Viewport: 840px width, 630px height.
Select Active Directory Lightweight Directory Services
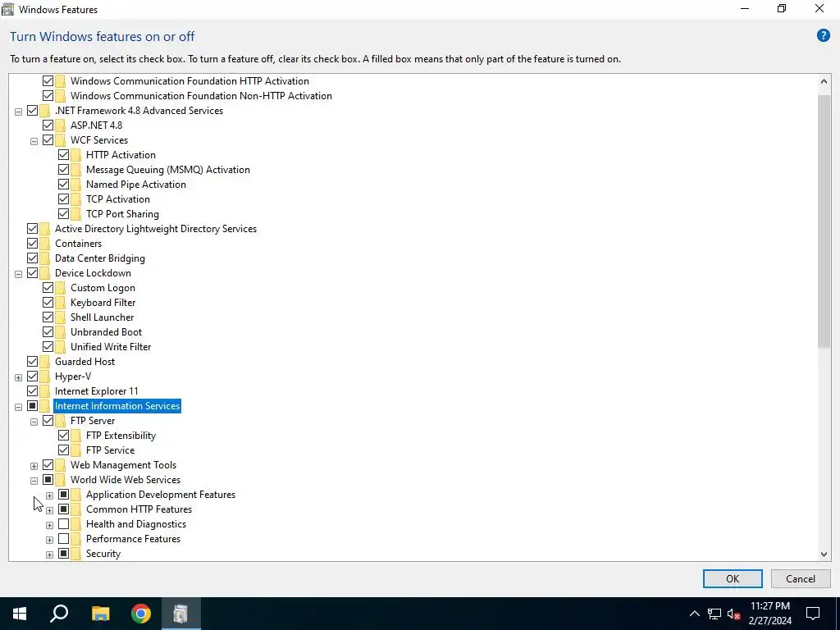(155, 229)
